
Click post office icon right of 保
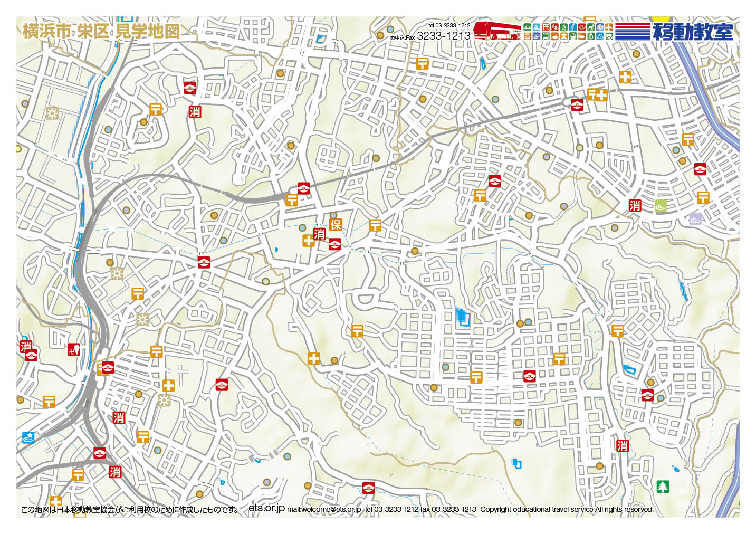tap(375, 225)
